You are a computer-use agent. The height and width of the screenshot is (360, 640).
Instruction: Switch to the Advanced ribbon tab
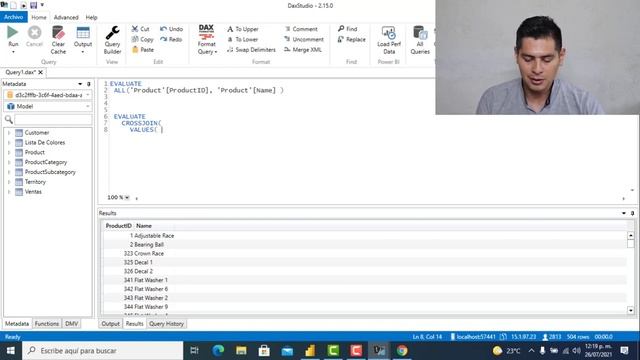coord(66,17)
